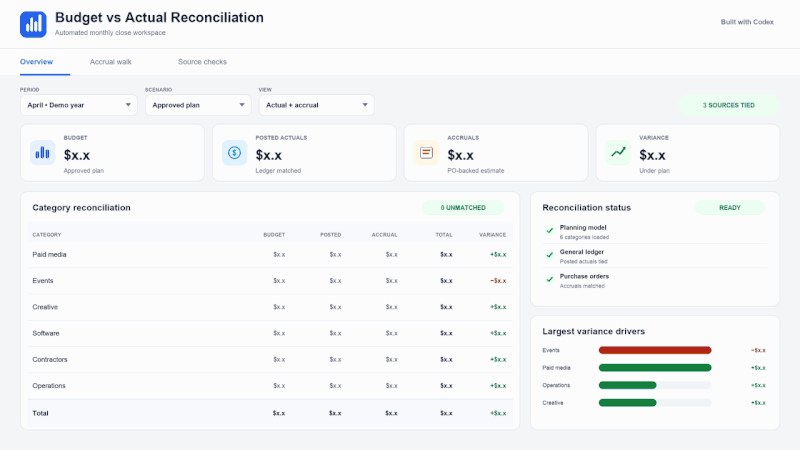Click the Ledger matched caption
The height and width of the screenshot is (450, 800).
(278, 171)
